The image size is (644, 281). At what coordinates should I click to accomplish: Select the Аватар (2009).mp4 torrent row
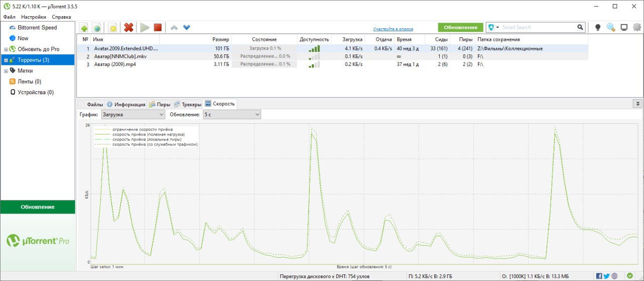point(332,64)
